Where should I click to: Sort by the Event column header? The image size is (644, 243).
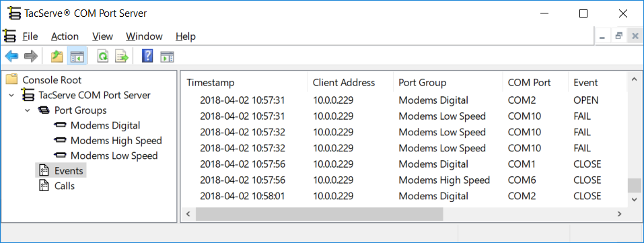[x=597, y=83]
